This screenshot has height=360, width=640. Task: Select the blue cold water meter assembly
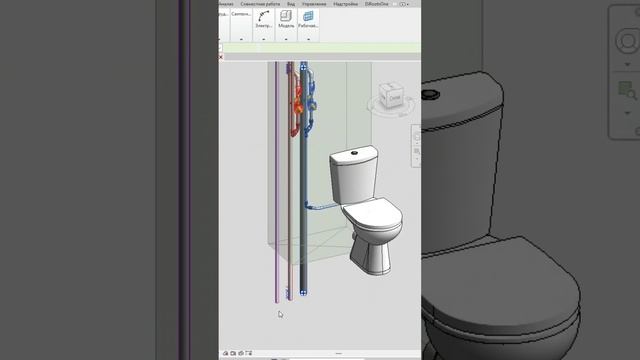(x=311, y=104)
